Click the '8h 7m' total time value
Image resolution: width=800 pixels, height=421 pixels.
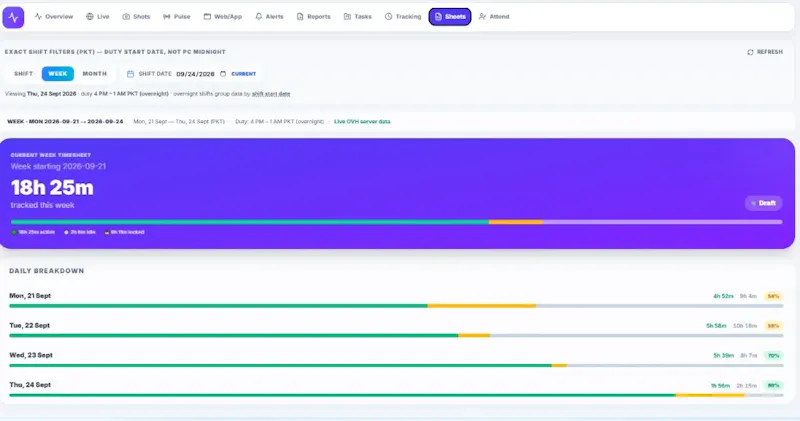(748, 356)
